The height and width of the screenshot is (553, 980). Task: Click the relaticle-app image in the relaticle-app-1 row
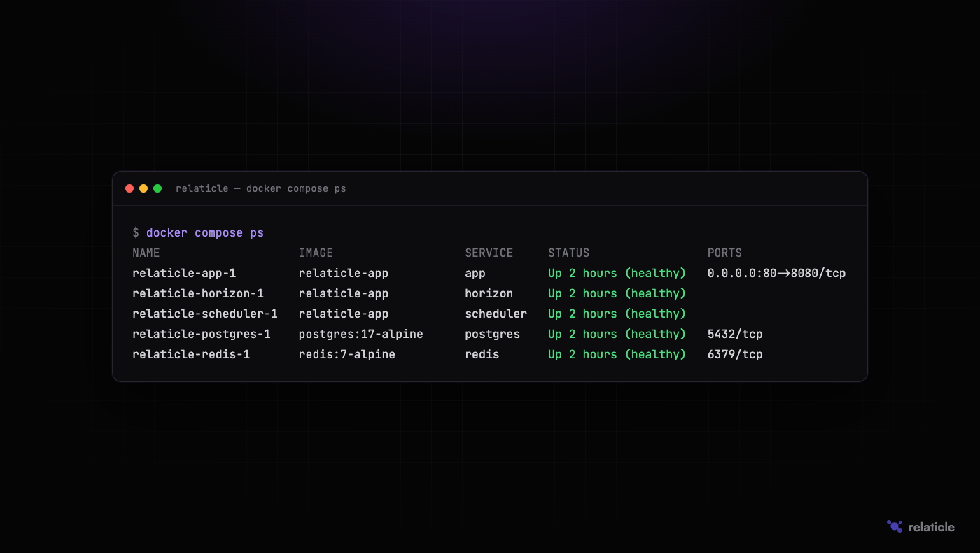pyautogui.click(x=344, y=273)
